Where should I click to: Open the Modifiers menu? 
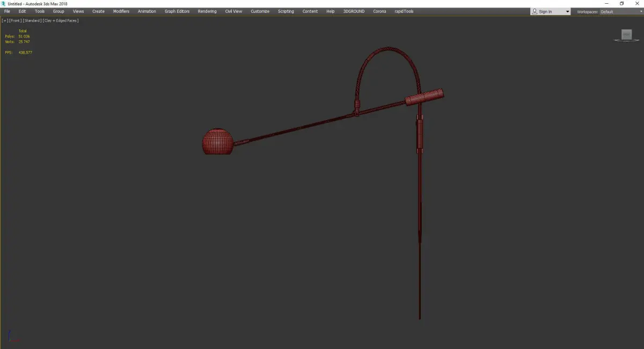[x=121, y=11]
